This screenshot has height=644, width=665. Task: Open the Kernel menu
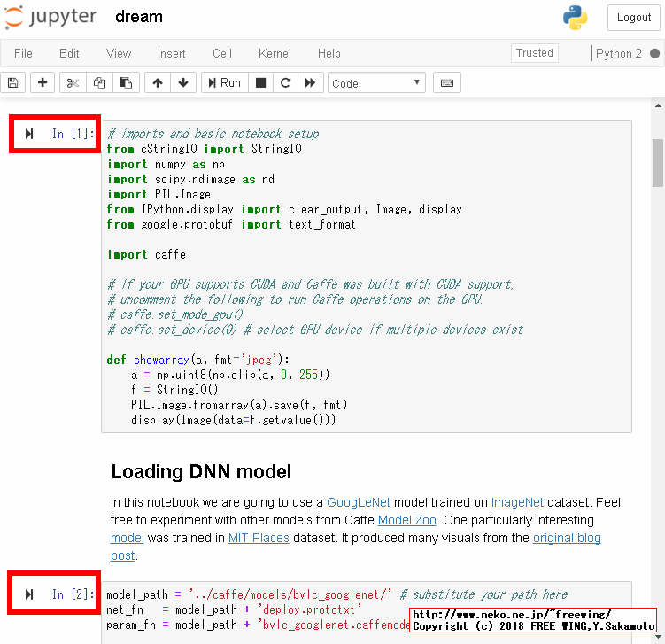pos(275,54)
